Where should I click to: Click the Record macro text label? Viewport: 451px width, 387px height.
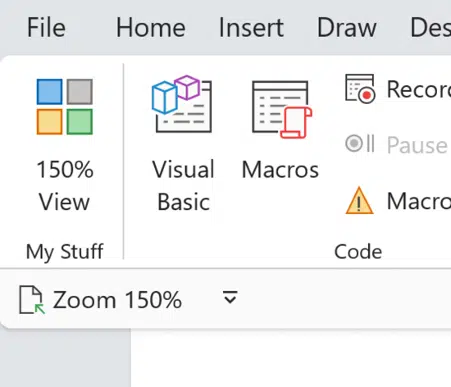coord(419,89)
